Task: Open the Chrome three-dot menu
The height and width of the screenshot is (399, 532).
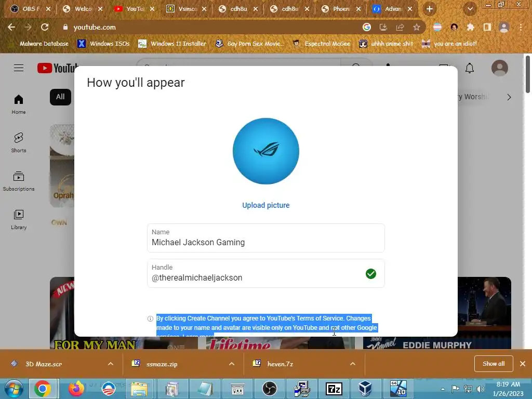Action: click(521, 27)
